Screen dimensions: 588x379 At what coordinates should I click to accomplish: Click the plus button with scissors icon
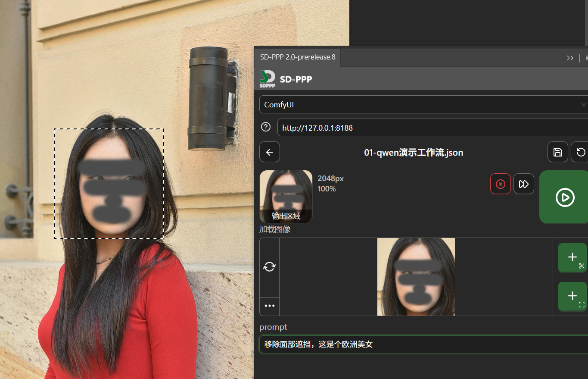(x=572, y=258)
